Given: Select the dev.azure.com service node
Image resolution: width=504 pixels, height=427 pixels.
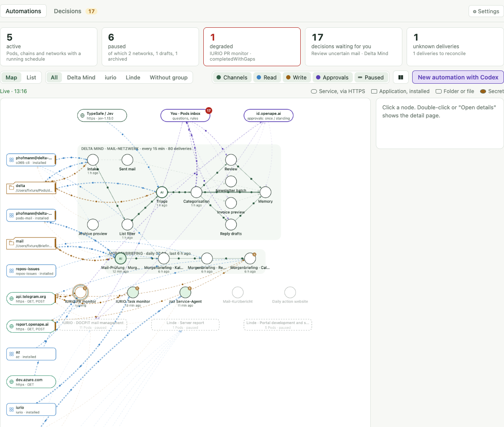Looking at the screenshot, I should point(31,382).
